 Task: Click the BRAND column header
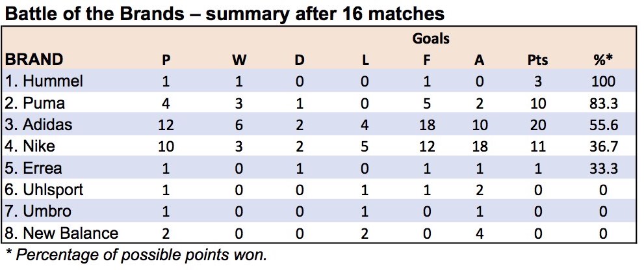click(34, 60)
